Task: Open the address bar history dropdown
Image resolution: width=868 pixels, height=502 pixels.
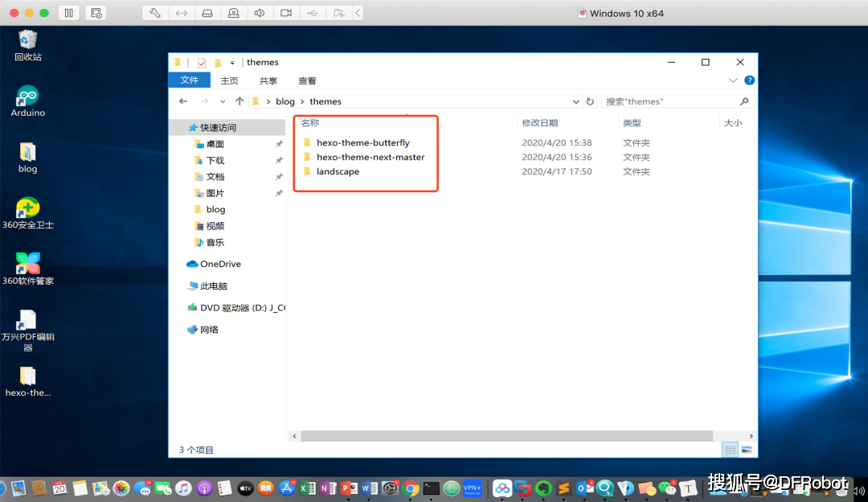Action: (576, 102)
